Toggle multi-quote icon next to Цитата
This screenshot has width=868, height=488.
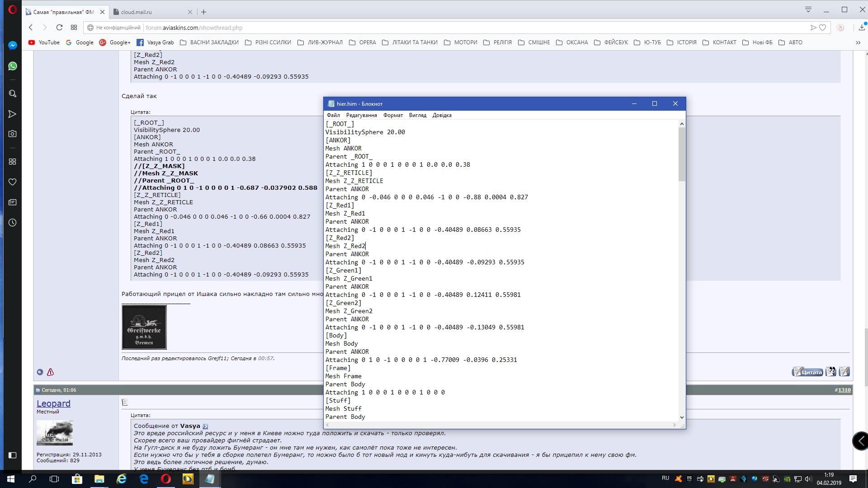[x=831, y=372]
